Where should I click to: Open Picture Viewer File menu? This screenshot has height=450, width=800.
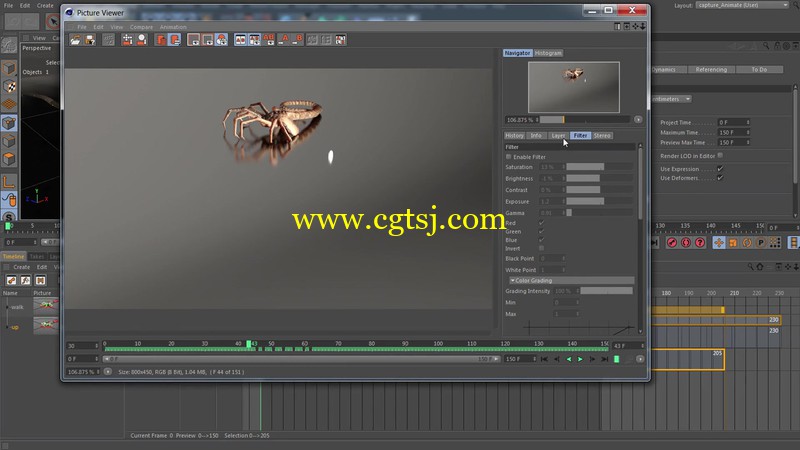point(82,27)
